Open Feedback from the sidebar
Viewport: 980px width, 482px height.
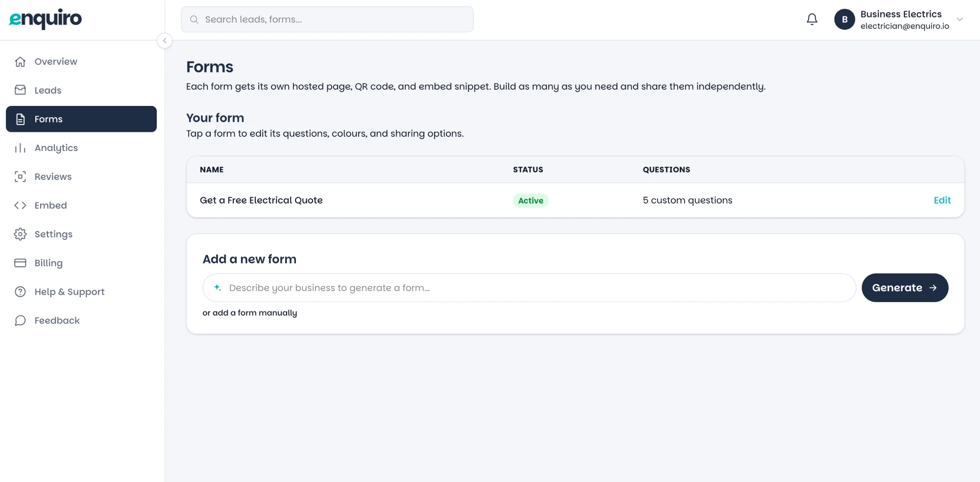[x=81, y=321]
